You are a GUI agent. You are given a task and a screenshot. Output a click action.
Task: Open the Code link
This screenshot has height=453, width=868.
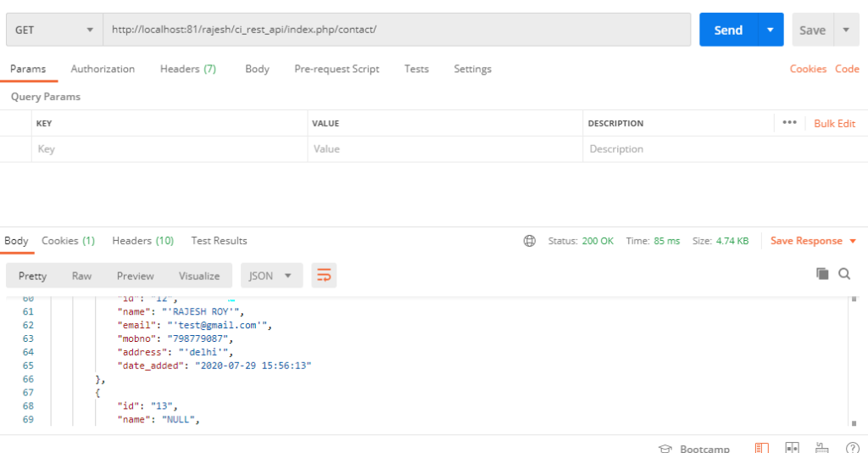tap(847, 69)
